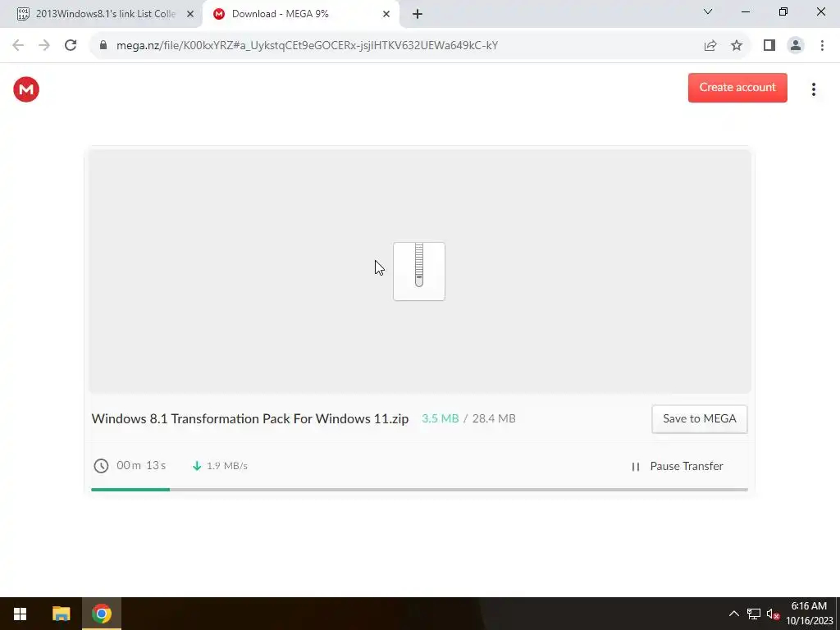This screenshot has height=630, width=840.
Task: Share this page icon
Action: (710, 46)
